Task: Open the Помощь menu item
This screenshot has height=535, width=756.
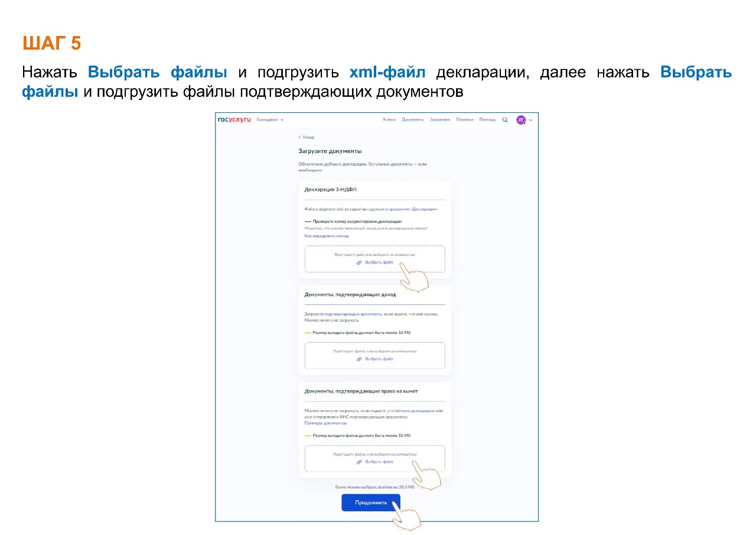Action: coord(487,120)
